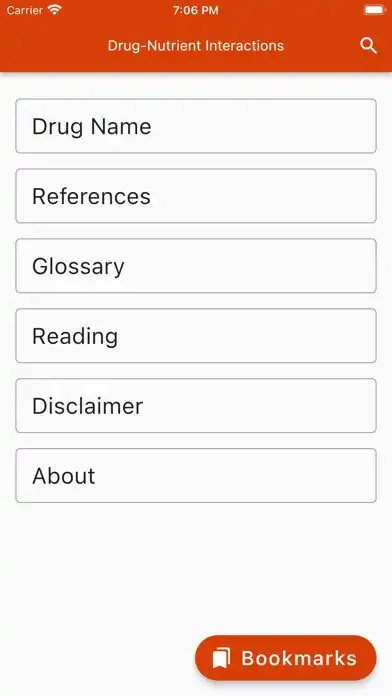Open the About page

point(196,475)
